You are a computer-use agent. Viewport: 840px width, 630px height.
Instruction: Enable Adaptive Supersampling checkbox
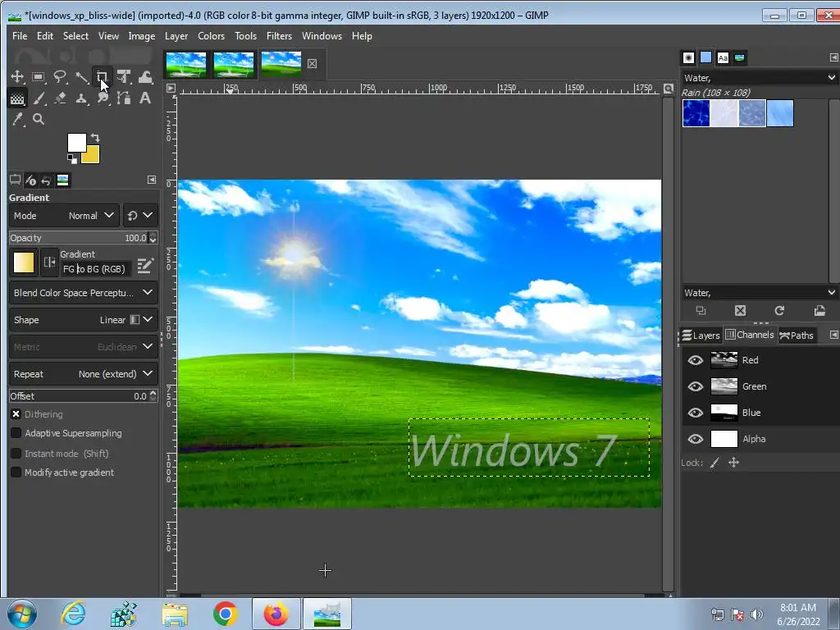(x=16, y=433)
